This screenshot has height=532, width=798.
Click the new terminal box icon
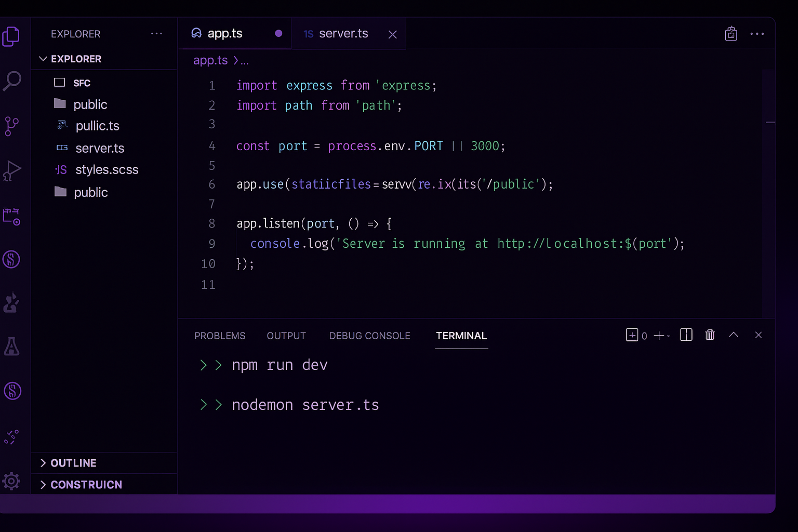coord(632,335)
